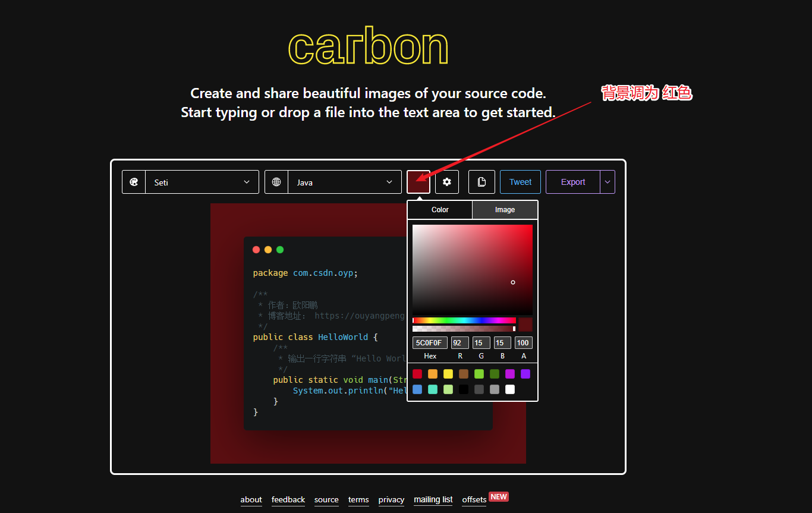Pick the violet purple preset swatch

point(525,374)
